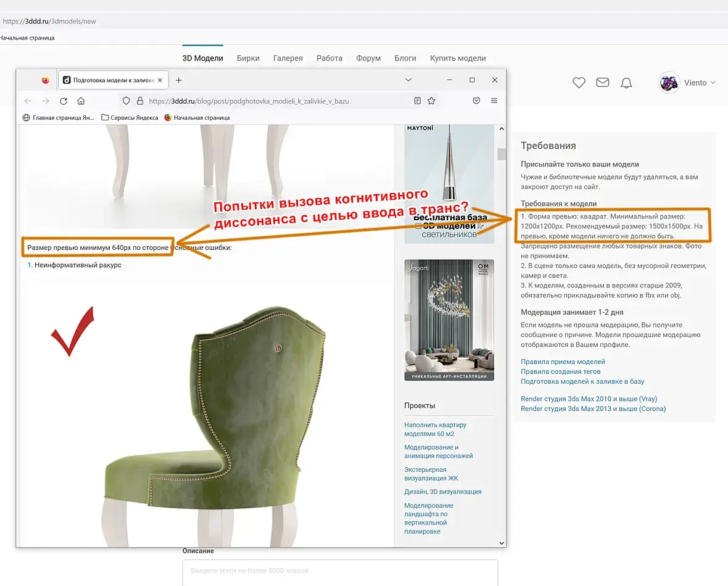Bookmark this page with star icon

[431, 101]
